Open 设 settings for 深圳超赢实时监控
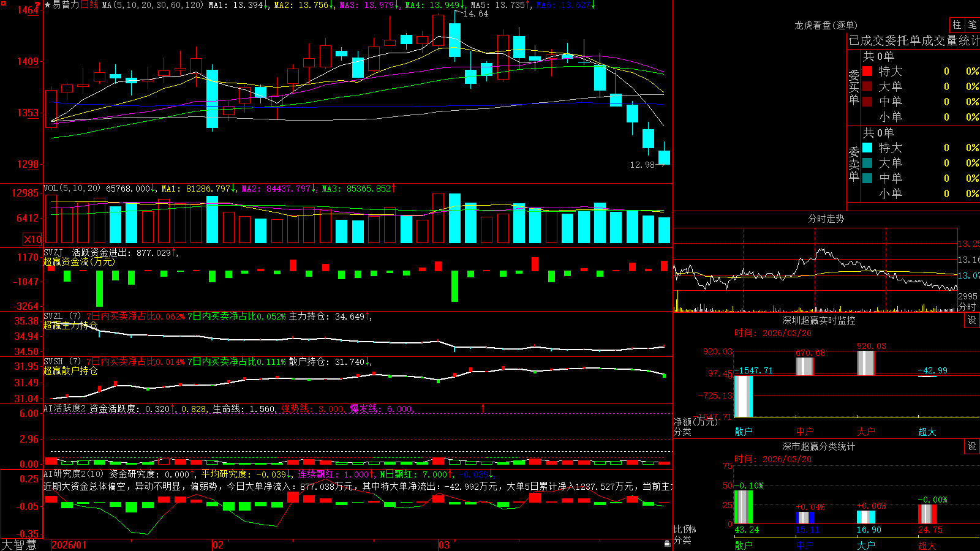Image resolution: width=980 pixels, height=551 pixels. pyautogui.click(x=972, y=320)
